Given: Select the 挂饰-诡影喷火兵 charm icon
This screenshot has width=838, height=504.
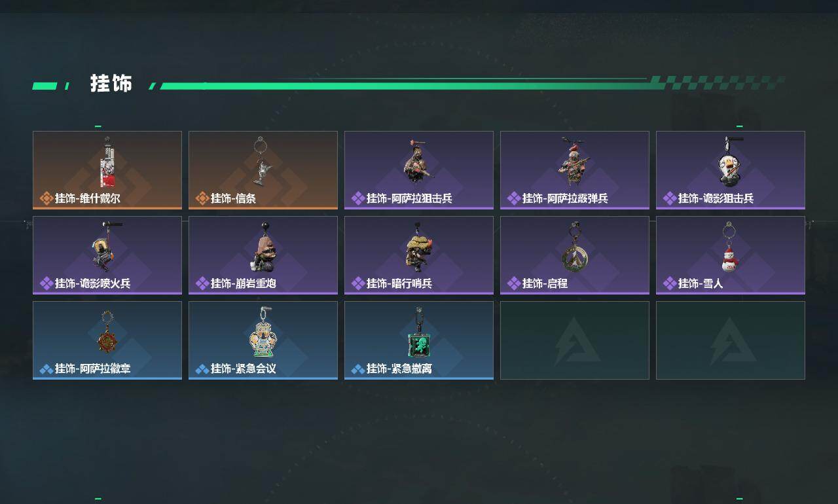Looking at the screenshot, I should (106, 246).
